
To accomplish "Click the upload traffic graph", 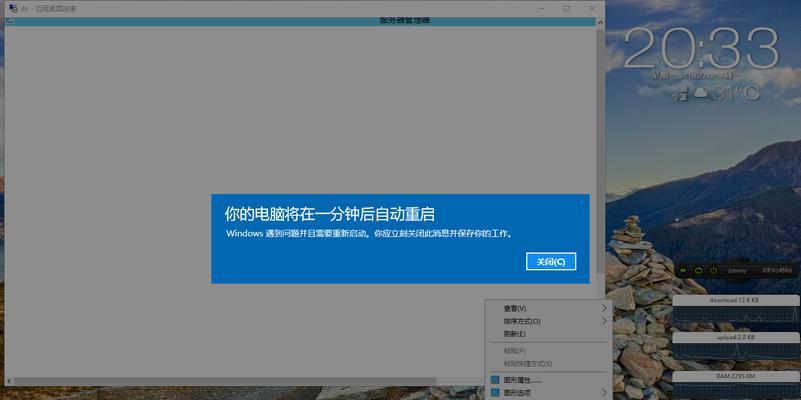I will (x=736, y=351).
